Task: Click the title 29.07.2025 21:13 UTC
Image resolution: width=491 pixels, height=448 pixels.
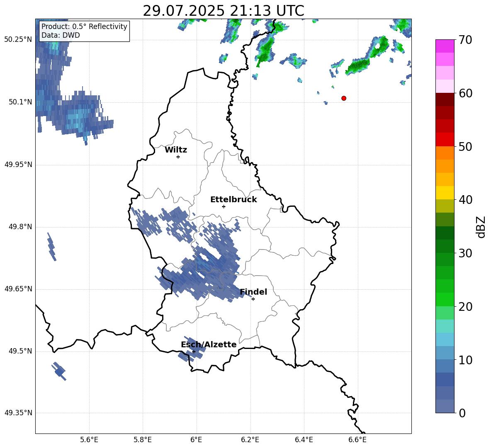Action: pos(224,11)
